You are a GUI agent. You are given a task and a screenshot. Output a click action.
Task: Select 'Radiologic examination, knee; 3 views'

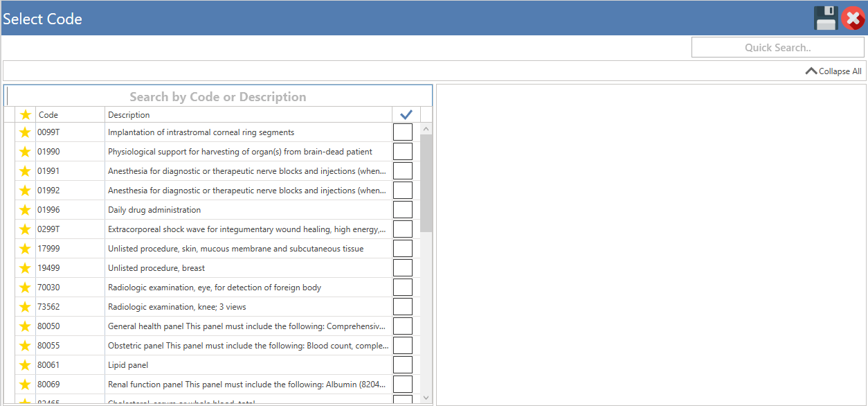click(x=177, y=307)
